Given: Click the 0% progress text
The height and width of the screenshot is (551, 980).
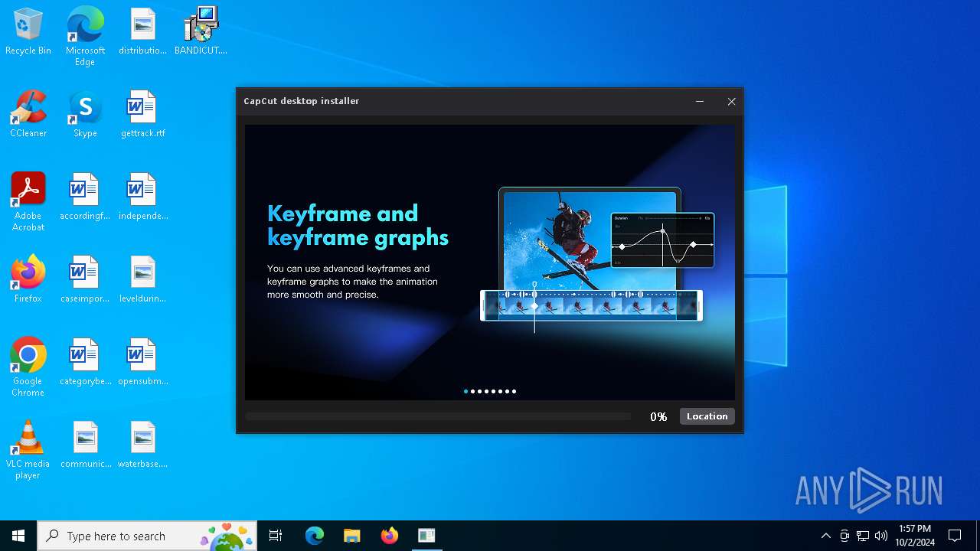Looking at the screenshot, I should click(658, 416).
